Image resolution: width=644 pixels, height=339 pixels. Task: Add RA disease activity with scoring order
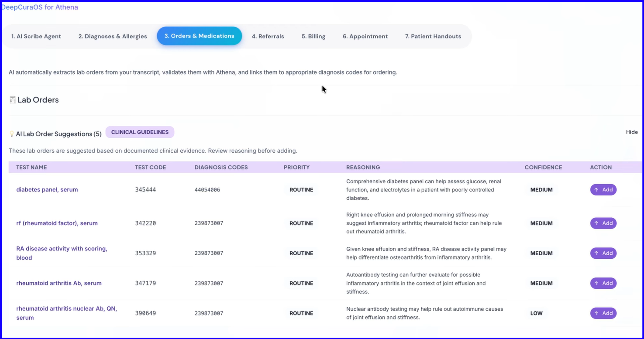click(603, 253)
